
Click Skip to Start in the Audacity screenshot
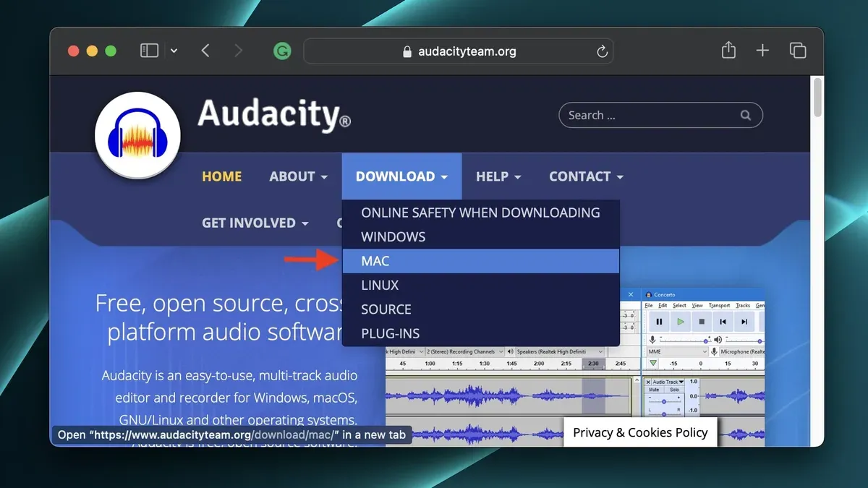click(x=723, y=322)
